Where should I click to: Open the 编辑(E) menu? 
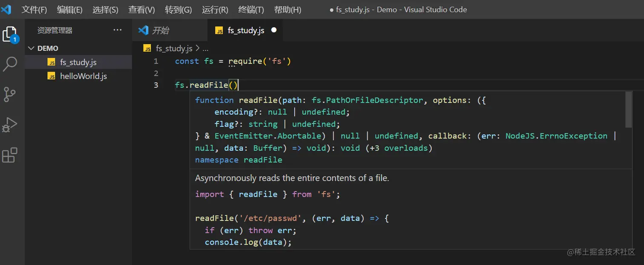pyautogui.click(x=70, y=9)
